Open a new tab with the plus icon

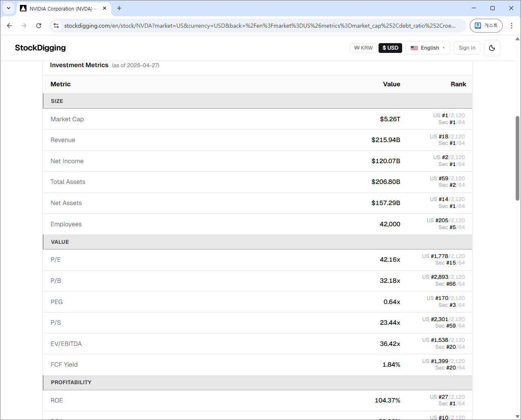coord(119,8)
